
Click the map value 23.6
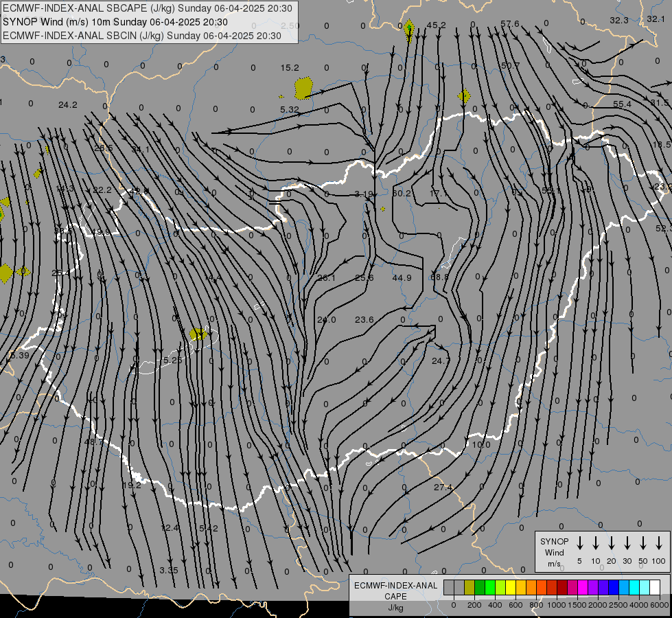pos(364,319)
